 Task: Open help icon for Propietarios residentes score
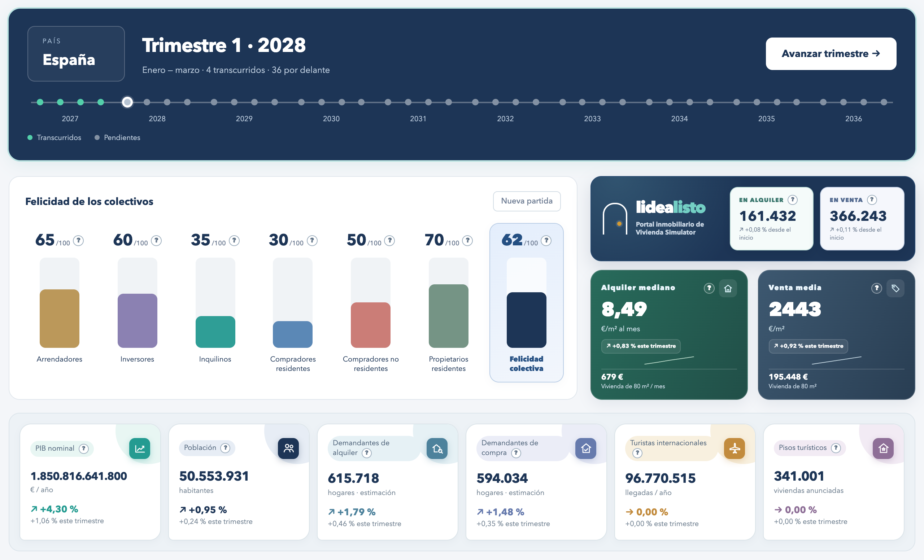467,240
